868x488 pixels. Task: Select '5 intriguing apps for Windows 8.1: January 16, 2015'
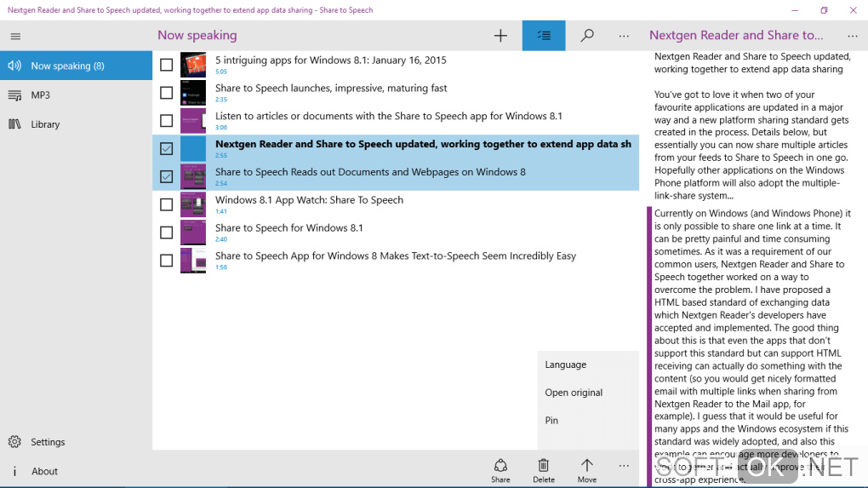(330, 60)
